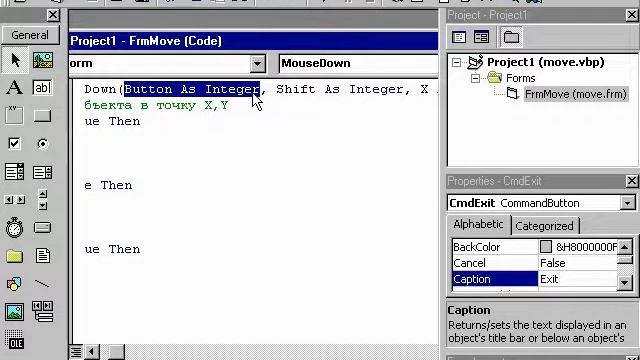Choose the TextBox control tool
Image resolution: width=640 pixels, height=360 pixels.
[42, 88]
